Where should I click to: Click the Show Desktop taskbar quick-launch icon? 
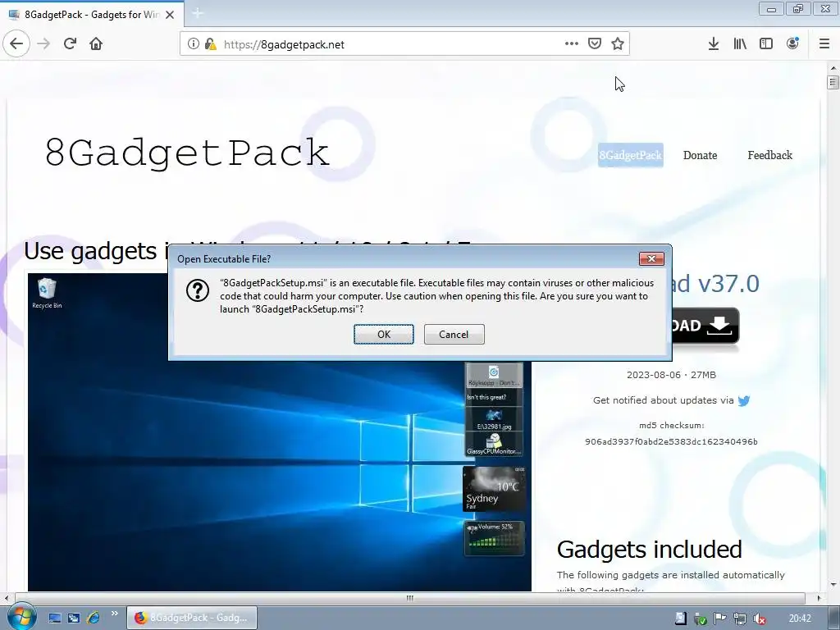[x=55, y=618]
